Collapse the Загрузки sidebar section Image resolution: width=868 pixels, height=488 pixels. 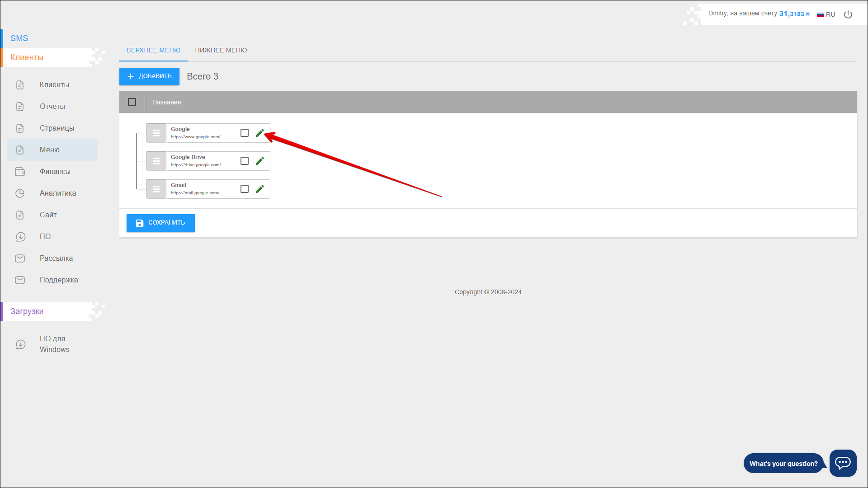tap(27, 311)
